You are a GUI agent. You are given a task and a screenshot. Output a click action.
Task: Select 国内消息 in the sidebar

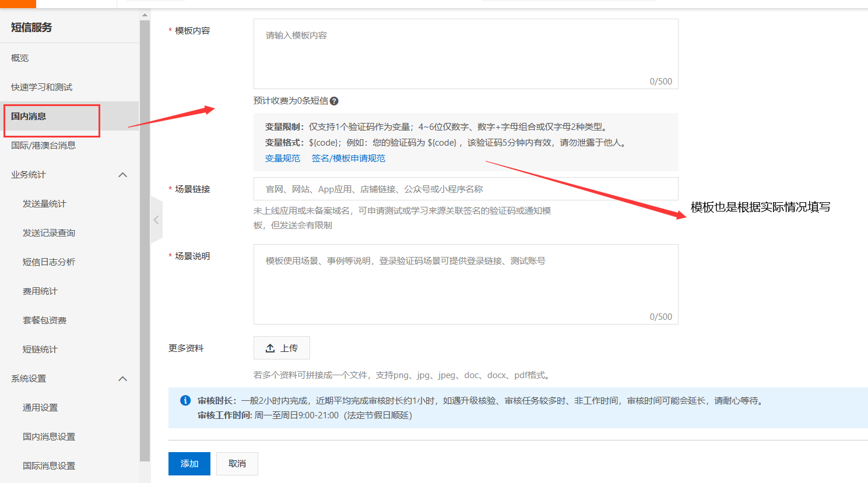tap(69, 117)
